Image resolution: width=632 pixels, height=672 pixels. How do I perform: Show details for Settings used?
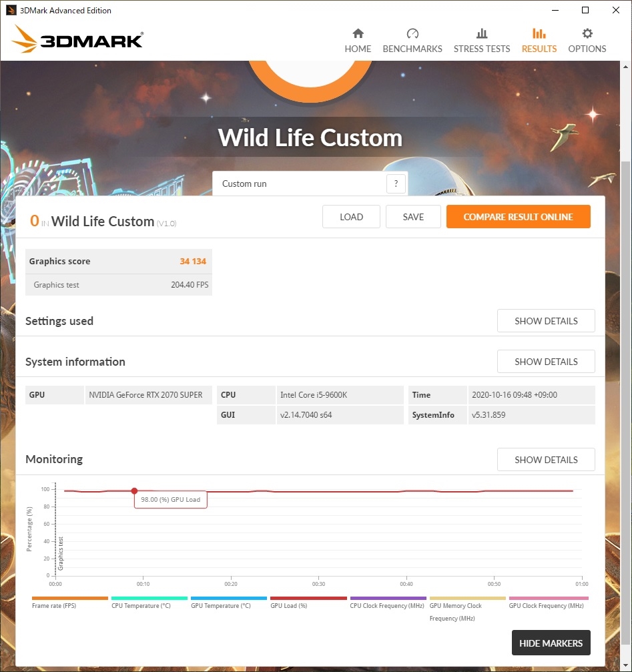coord(546,321)
